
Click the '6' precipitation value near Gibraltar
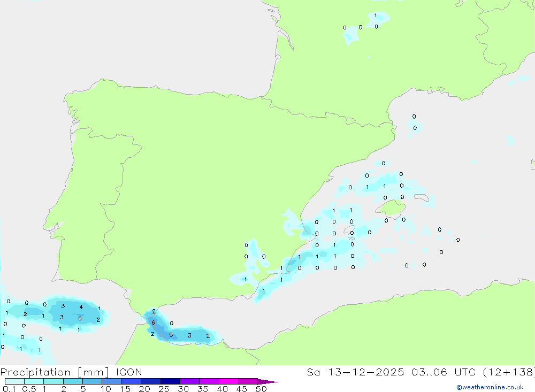(x=153, y=322)
